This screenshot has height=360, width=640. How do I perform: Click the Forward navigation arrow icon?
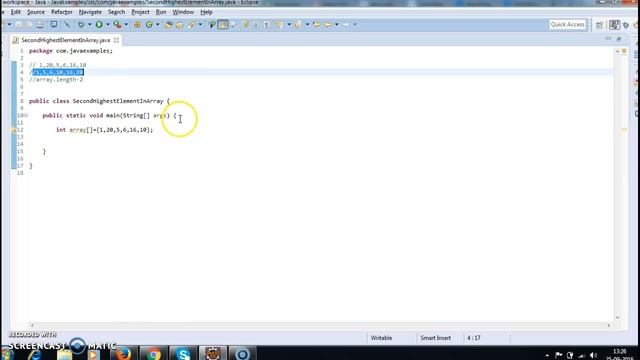[x=346, y=24]
